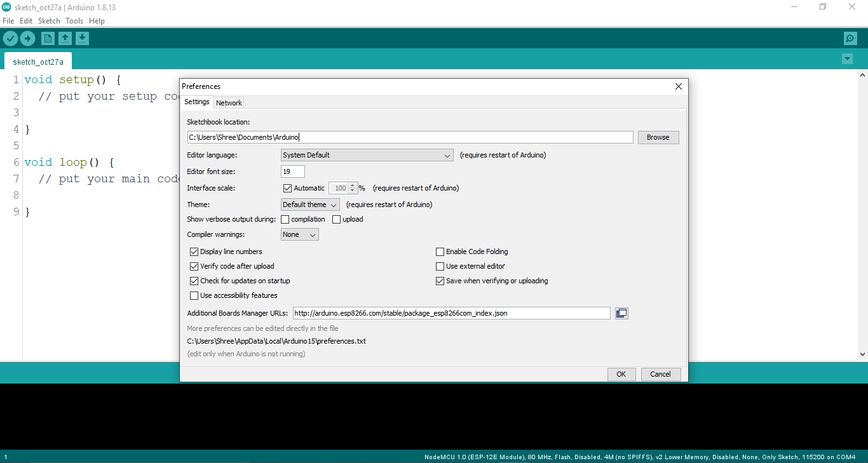Click the Sketchbook location text field

point(410,137)
